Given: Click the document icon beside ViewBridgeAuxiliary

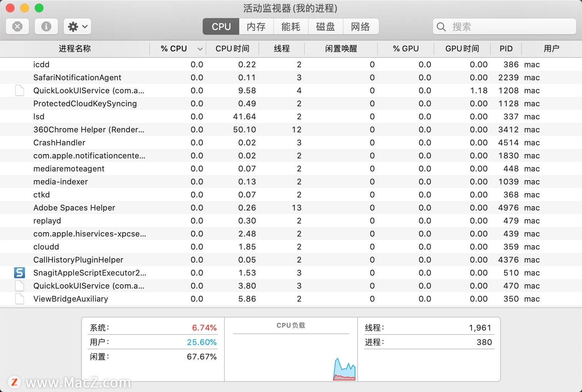Looking at the screenshot, I should pyautogui.click(x=20, y=299).
